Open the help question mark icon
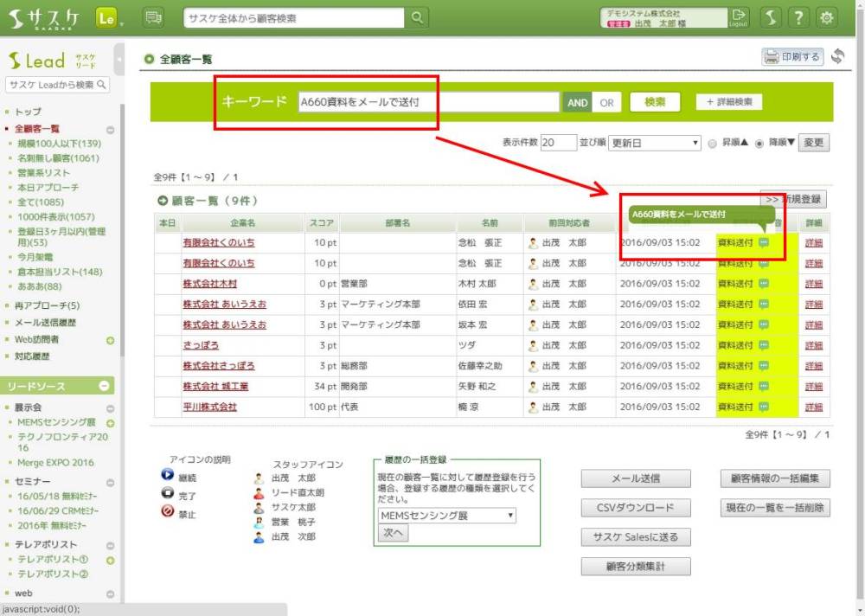The width and height of the screenshot is (865, 616). click(799, 17)
